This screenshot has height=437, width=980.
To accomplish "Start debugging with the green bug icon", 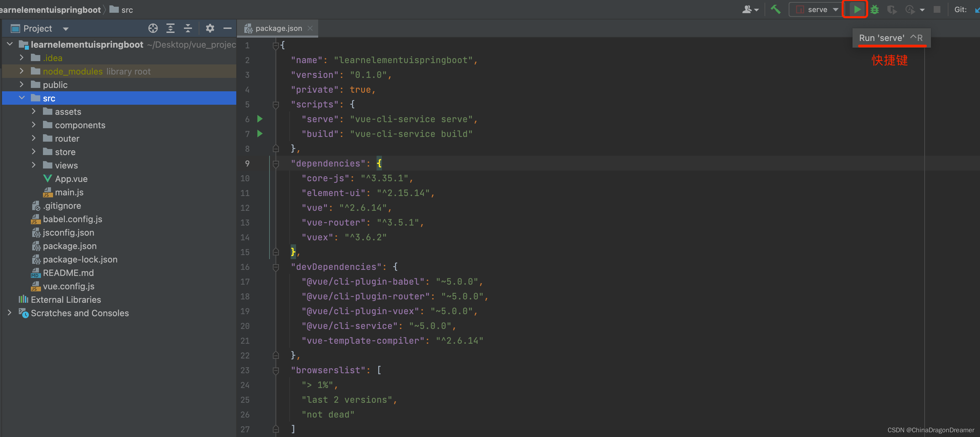I will (874, 9).
